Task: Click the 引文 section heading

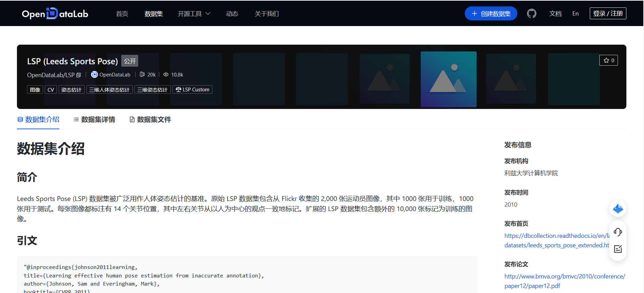Action: [x=27, y=241]
